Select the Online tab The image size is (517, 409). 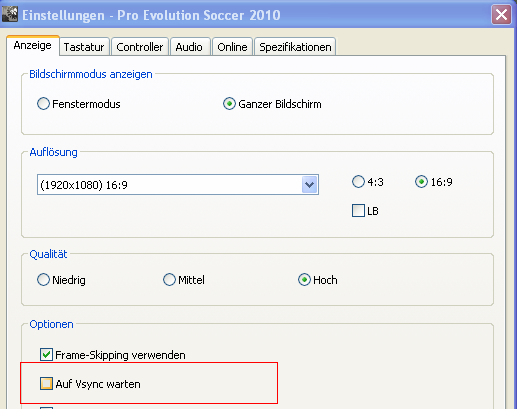pyautogui.click(x=232, y=47)
